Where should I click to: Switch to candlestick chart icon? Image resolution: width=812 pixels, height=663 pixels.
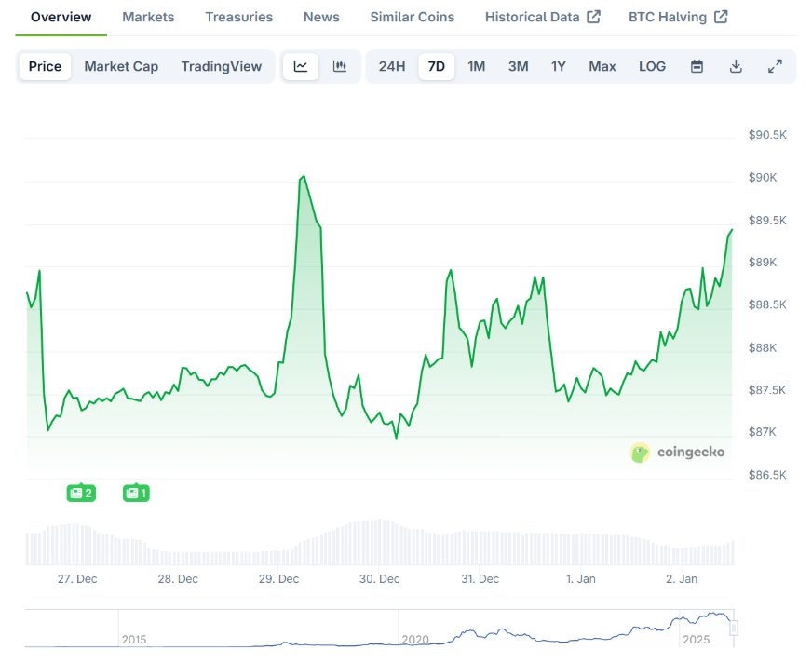pos(340,66)
